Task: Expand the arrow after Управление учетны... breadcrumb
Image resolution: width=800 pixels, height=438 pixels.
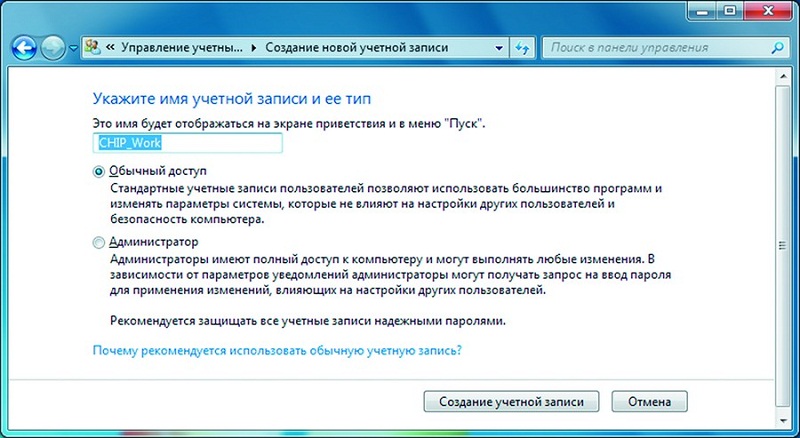Action: pyautogui.click(x=254, y=48)
